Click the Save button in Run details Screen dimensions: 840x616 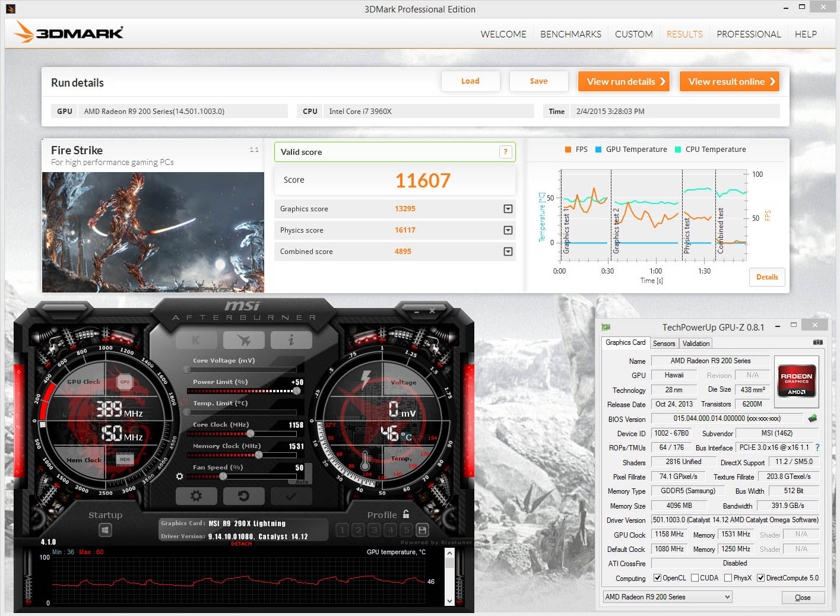[538, 81]
